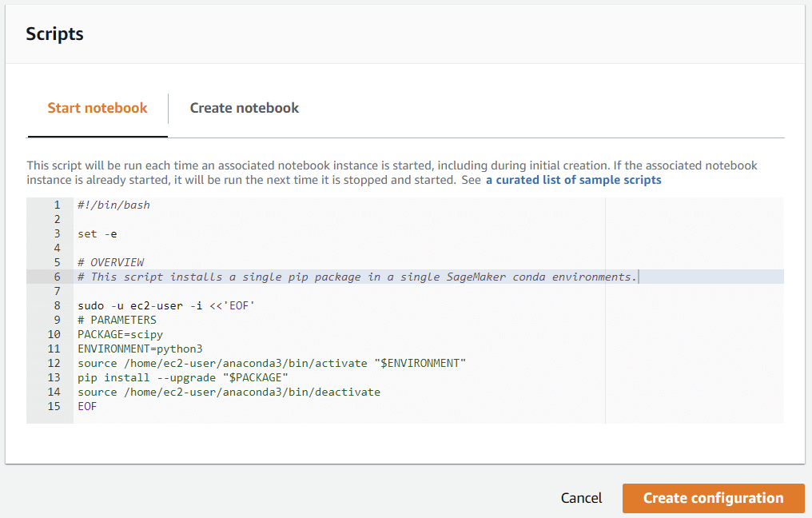Select line number 1 in the gutter
The height and width of the screenshot is (518, 812).
(x=57, y=205)
